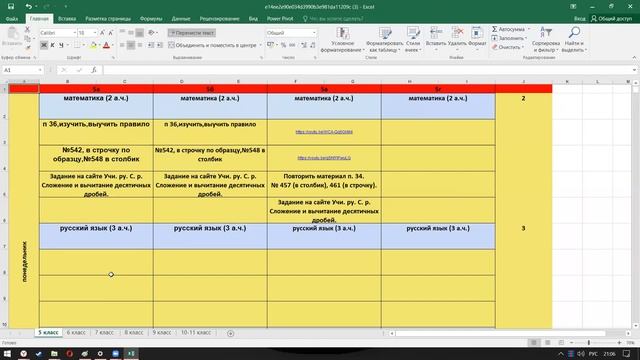Open Сортировка и фильтр menu
The width and height of the screenshot is (640, 360).
click(x=546, y=40)
